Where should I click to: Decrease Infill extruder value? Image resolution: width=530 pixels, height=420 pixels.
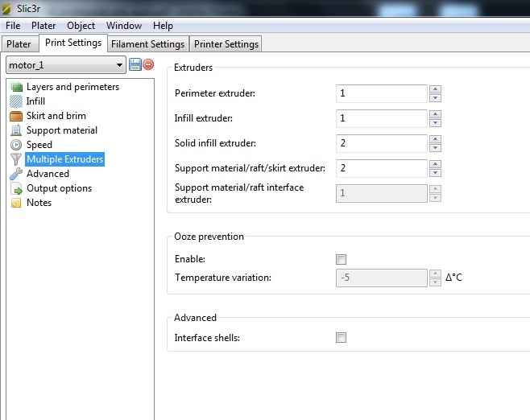click(435, 123)
